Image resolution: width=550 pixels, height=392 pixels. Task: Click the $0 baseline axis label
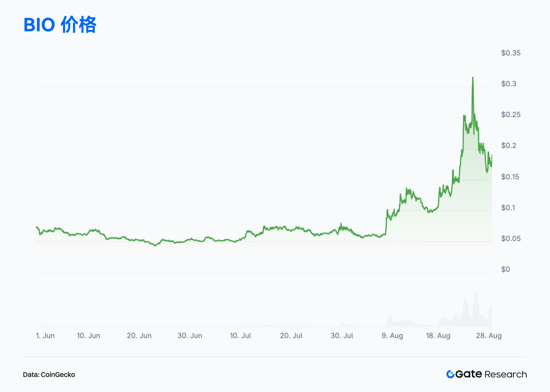click(x=505, y=269)
